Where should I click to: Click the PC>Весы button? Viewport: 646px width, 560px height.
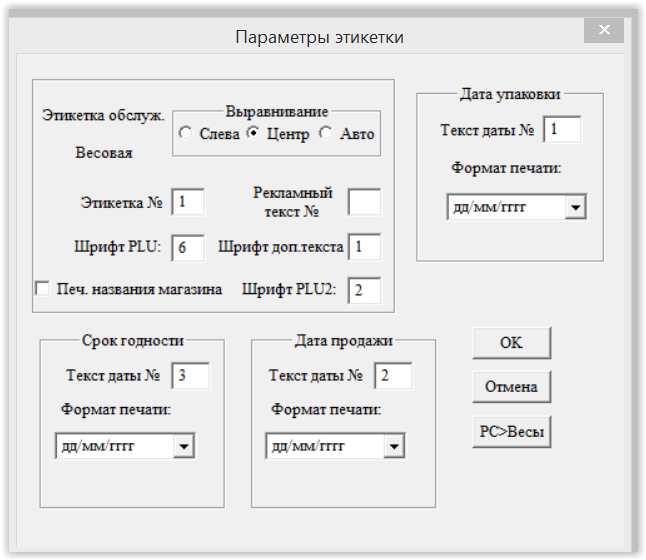click(511, 432)
